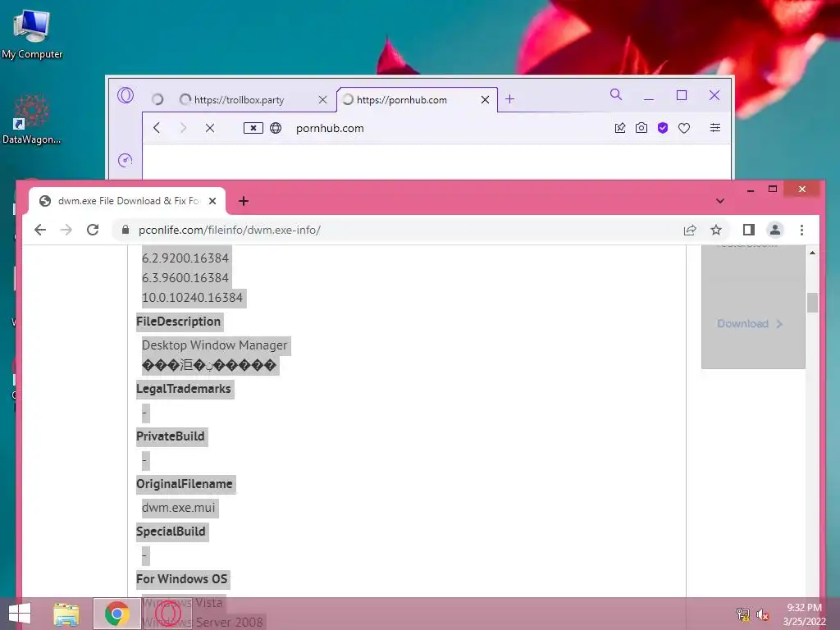
Task: Maximize the Chrome window
Action: [x=773, y=189]
